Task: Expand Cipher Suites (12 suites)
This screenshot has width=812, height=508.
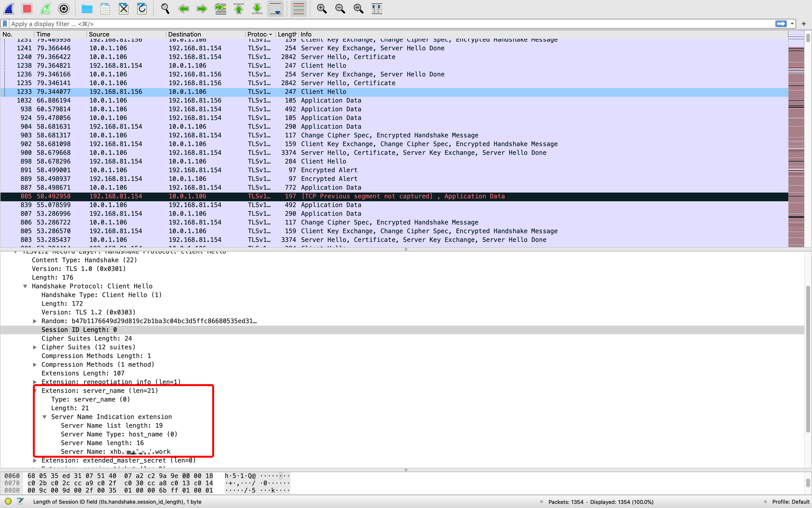Action: point(35,347)
